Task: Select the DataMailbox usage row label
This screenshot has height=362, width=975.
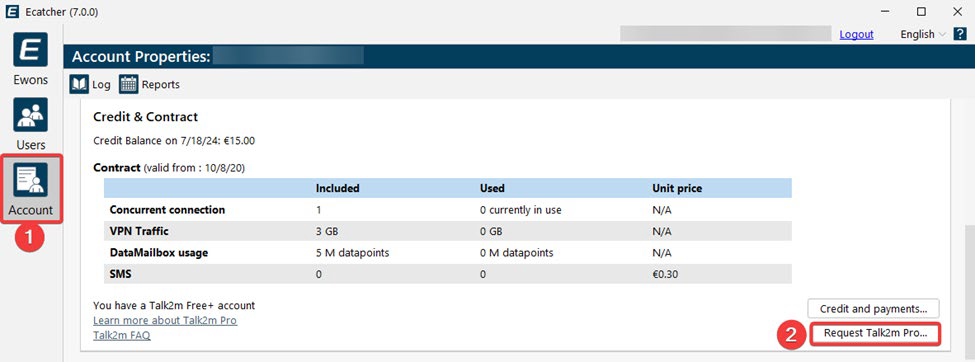Action: pyautogui.click(x=159, y=253)
